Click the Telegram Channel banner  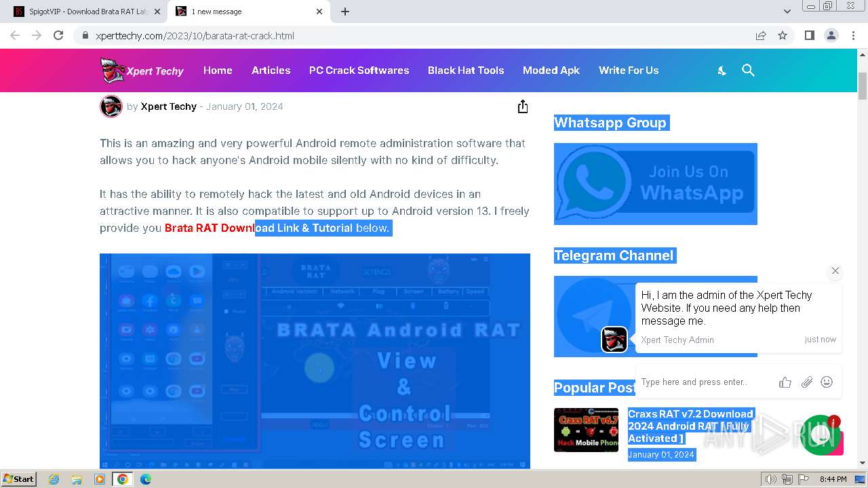(594, 317)
